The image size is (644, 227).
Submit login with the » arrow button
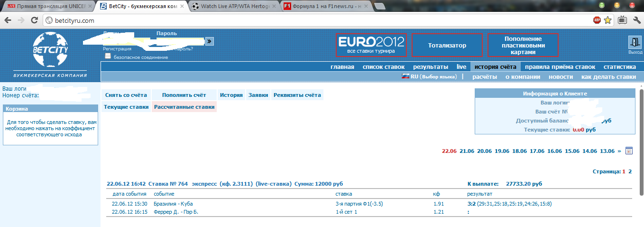click(210, 41)
